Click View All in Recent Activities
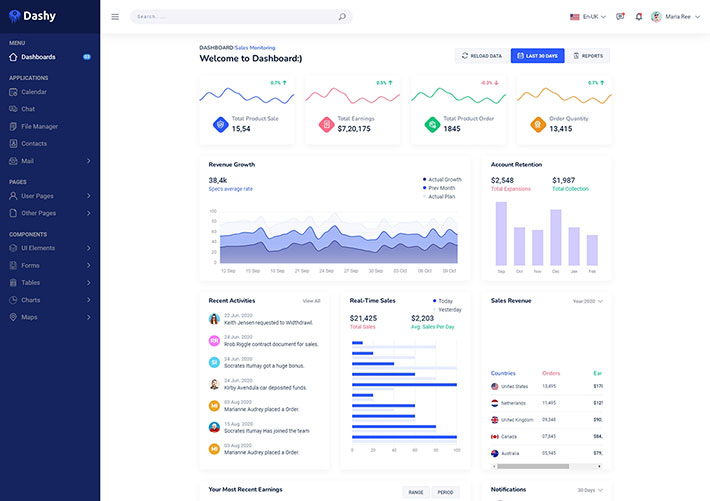The width and height of the screenshot is (710, 501). (x=311, y=301)
